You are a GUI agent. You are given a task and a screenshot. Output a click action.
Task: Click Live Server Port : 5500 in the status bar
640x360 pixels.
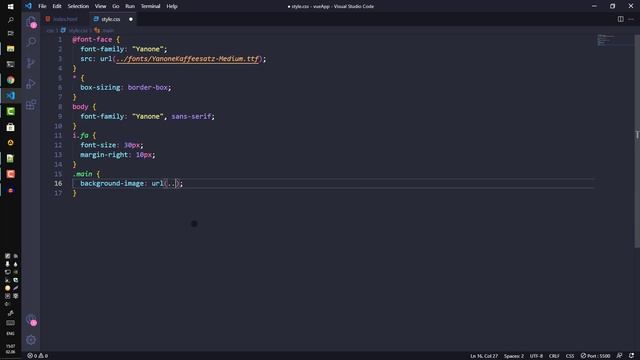(x=596, y=356)
